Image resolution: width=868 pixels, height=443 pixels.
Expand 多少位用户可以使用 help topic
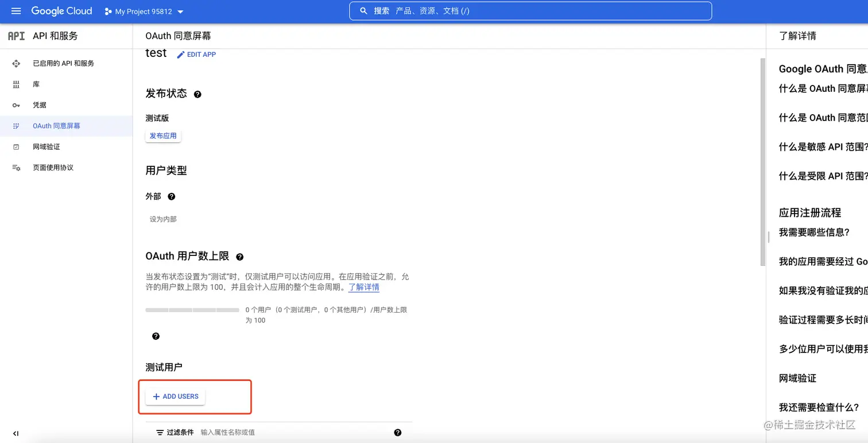pyautogui.click(x=823, y=349)
